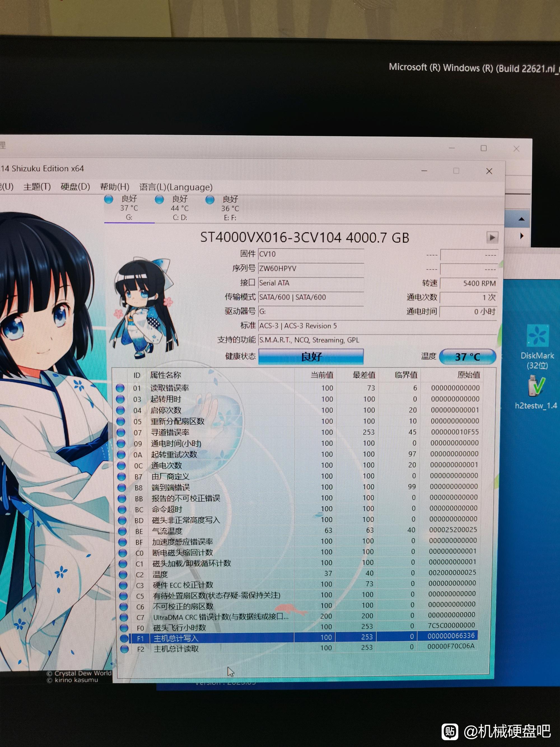This screenshot has width=560, height=747.
Task: Close the CrystalDiskInfo window
Action: pos(489,171)
